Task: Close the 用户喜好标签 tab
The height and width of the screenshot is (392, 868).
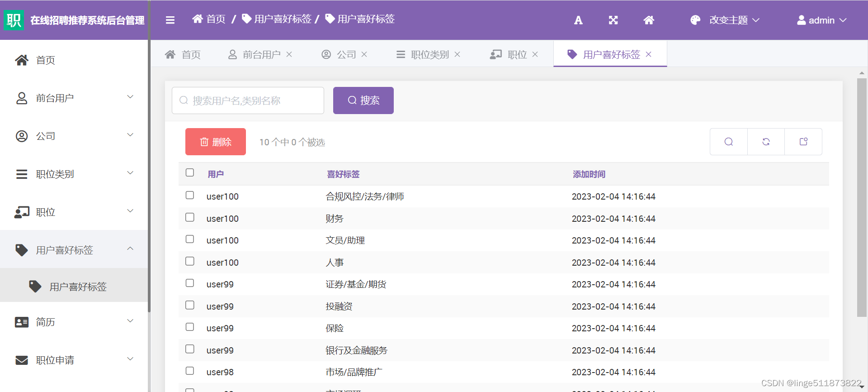Action: (x=649, y=54)
